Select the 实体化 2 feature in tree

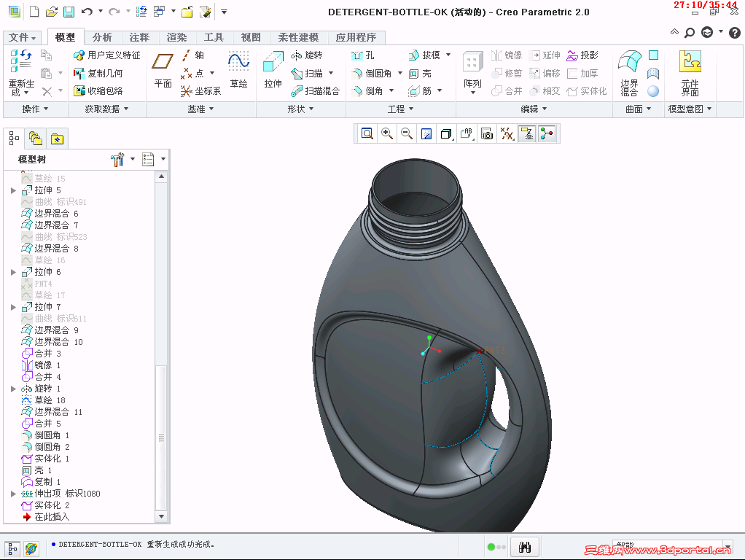[46, 505]
